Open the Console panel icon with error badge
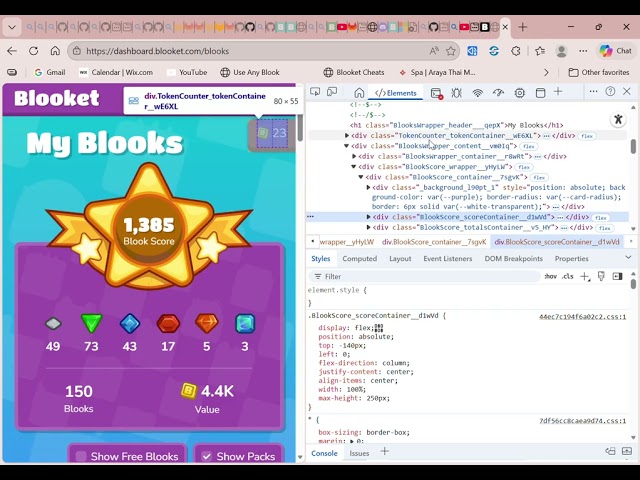The image size is (640, 480). (436, 93)
